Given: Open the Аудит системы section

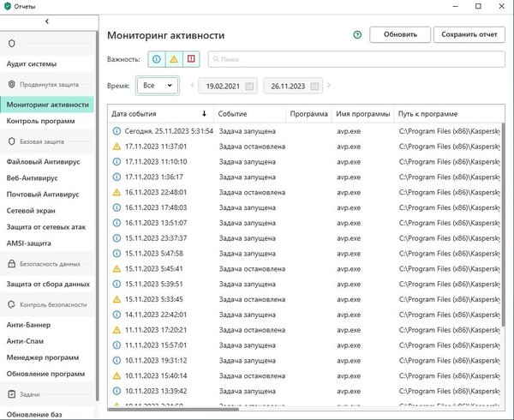Looking at the screenshot, I should tap(32, 64).
